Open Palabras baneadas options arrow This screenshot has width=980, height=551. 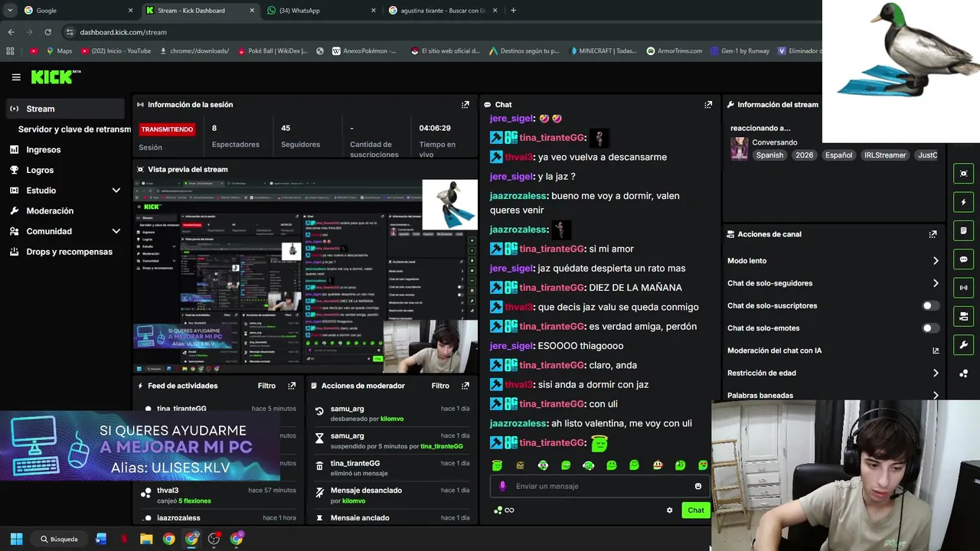click(935, 396)
